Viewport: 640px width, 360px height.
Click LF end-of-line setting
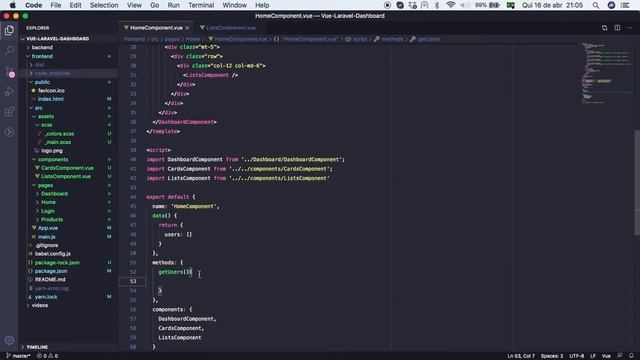[x=593, y=356]
